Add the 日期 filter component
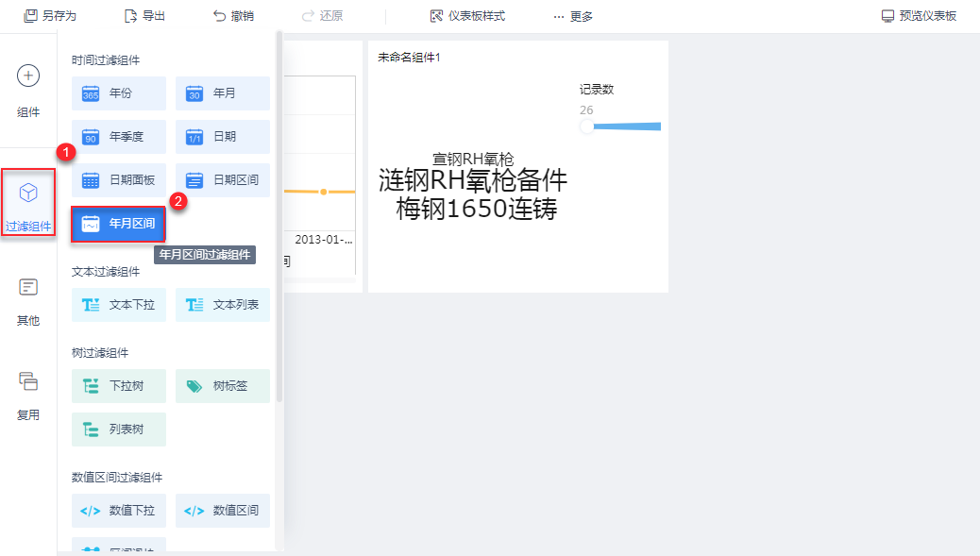The width and height of the screenshot is (980, 556). pos(223,137)
